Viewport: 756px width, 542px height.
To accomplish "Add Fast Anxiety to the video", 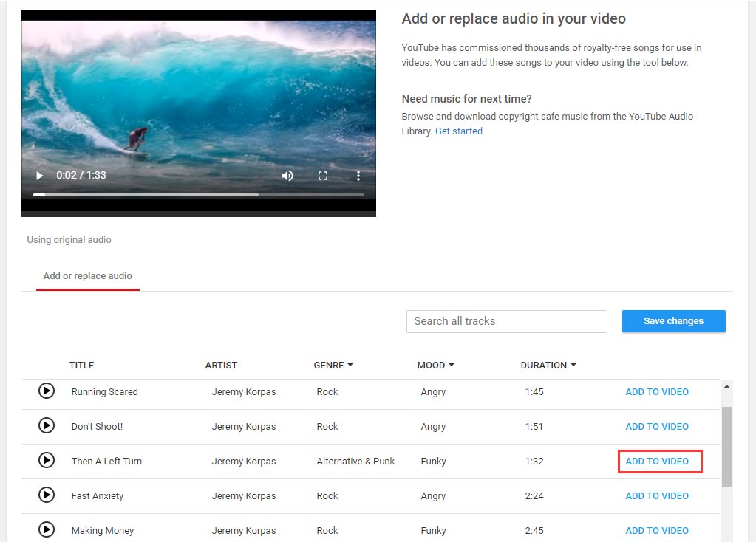I will pos(657,495).
